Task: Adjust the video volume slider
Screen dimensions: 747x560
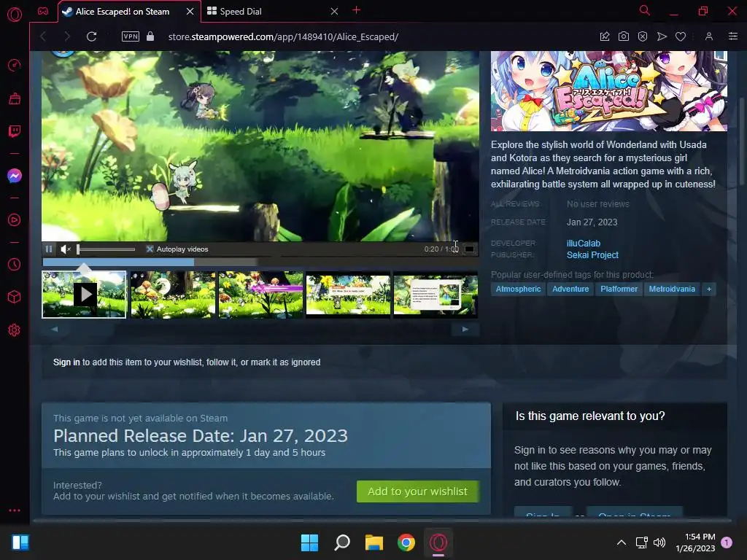Action: 106,249
